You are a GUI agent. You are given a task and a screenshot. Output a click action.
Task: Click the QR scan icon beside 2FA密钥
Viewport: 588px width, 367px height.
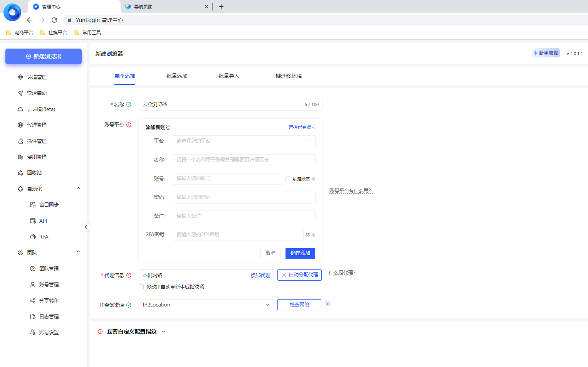[307, 234]
